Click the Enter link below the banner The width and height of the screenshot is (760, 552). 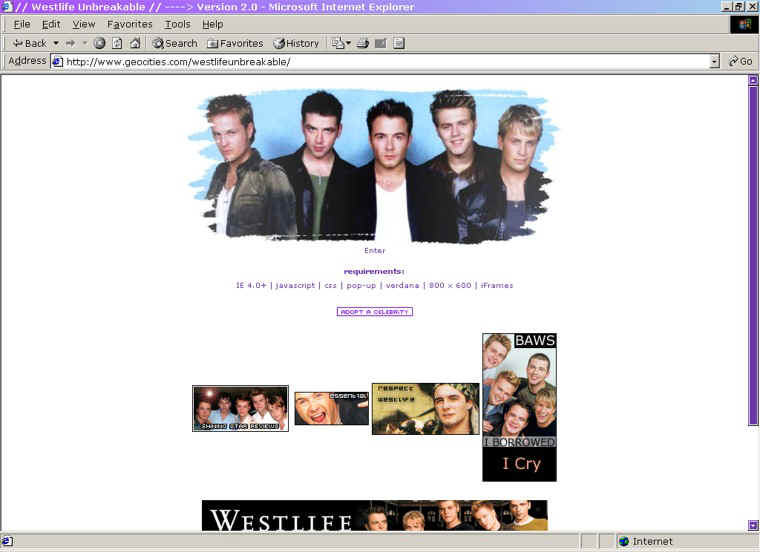[374, 251]
